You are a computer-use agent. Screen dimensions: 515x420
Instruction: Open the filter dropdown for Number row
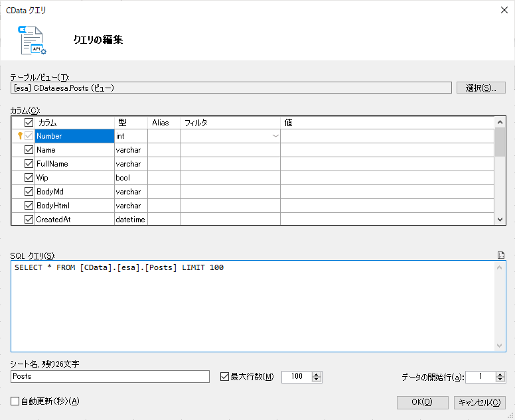pyautogui.click(x=275, y=136)
